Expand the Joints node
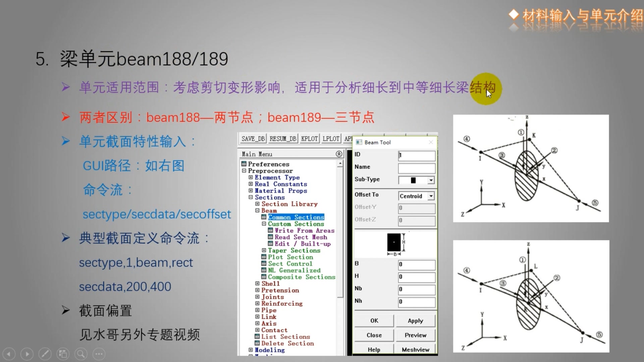Image resolution: width=644 pixels, height=362 pixels. 257,297
